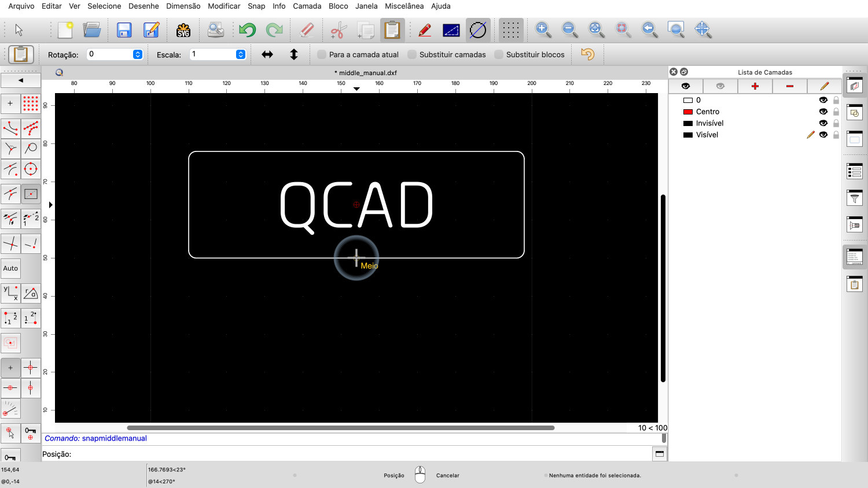Toggle the grid display icon
The width and height of the screenshot is (868, 488).
(510, 29)
